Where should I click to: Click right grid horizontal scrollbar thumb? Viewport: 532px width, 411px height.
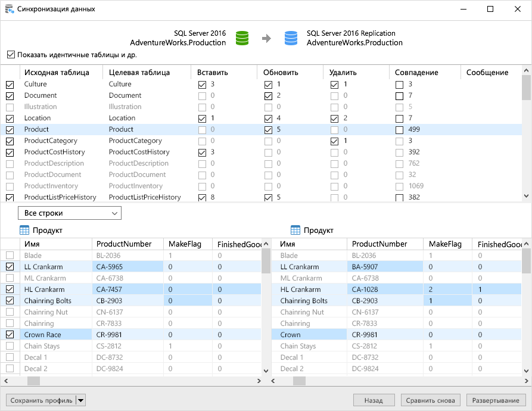pos(299,381)
